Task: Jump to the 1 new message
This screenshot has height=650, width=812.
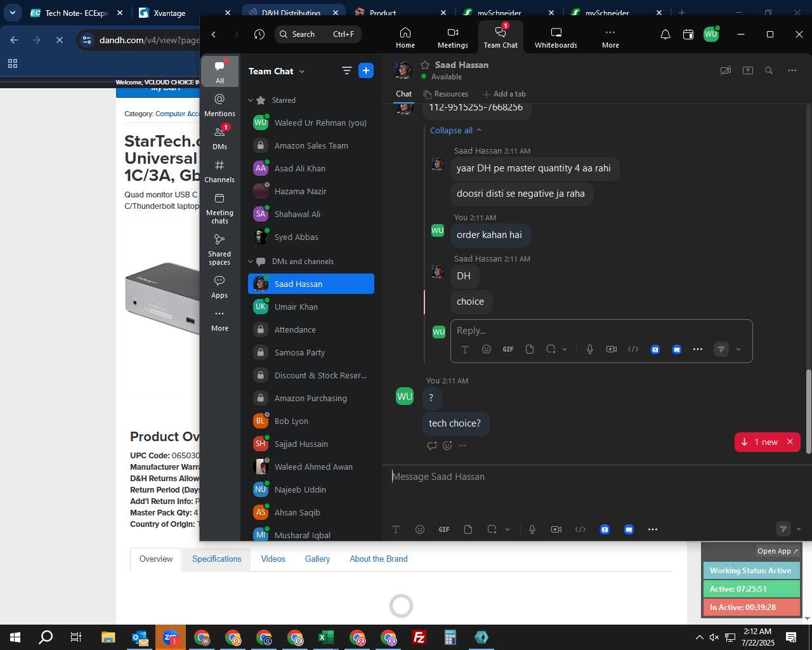Action: [x=759, y=442]
